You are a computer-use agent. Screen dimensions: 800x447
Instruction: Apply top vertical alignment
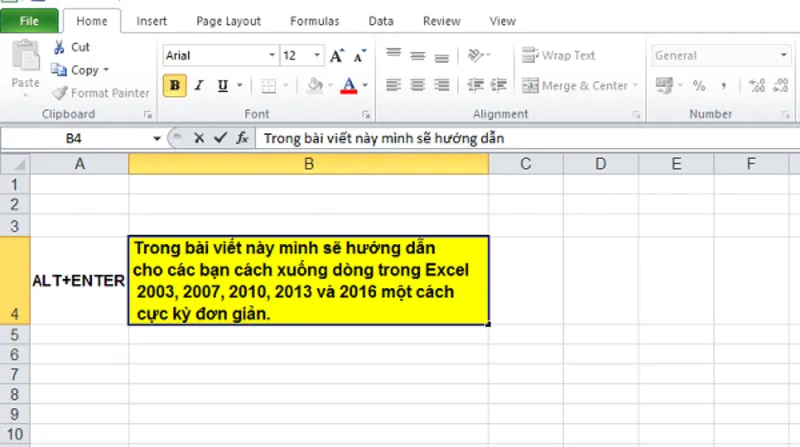(393, 54)
